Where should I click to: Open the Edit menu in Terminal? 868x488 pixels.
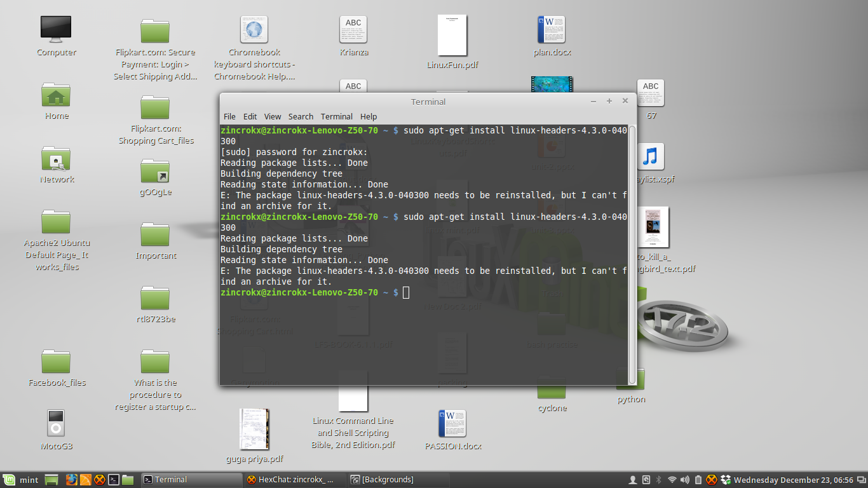[x=250, y=116]
